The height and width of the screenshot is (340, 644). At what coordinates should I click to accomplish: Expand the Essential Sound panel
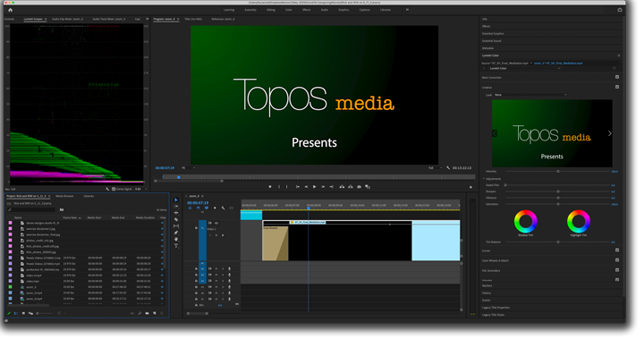[492, 41]
